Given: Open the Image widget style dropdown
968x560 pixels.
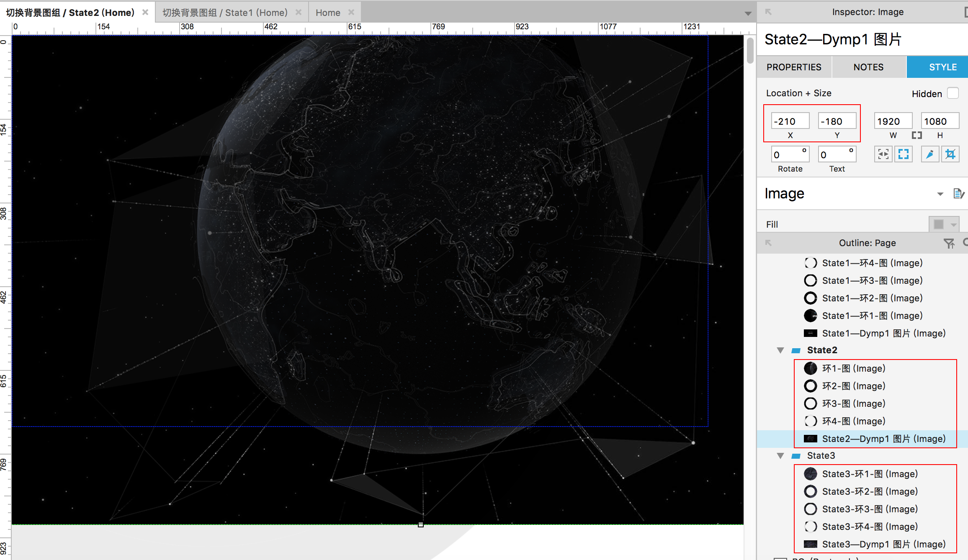Looking at the screenshot, I should tap(940, 194).
